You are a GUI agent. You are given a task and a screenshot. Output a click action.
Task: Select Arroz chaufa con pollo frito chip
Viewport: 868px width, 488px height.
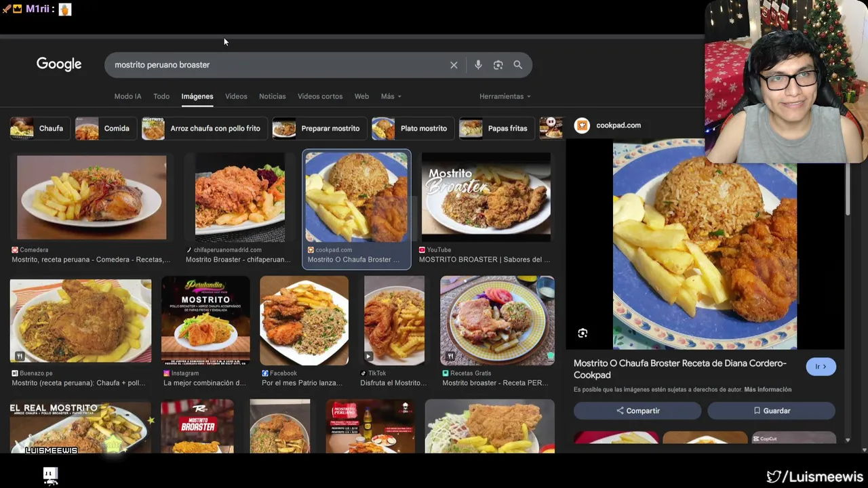click(x=203, y=128)
